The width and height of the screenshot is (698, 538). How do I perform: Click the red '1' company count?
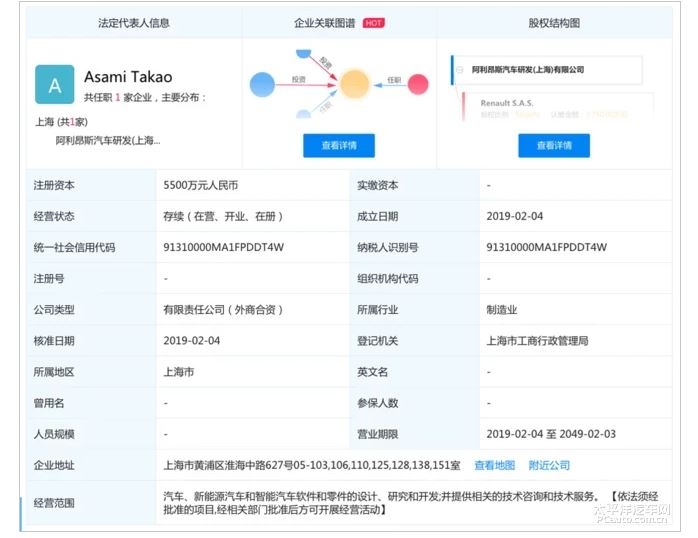(117, 97)
